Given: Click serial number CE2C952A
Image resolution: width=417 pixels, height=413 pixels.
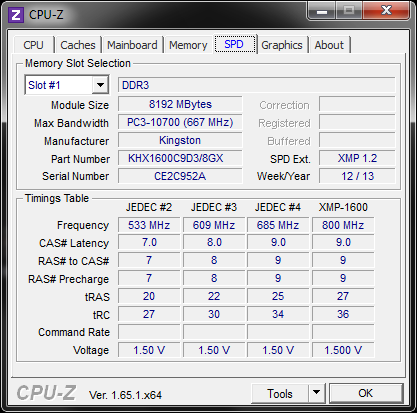Looking at the screenshot, I should click(180, 176).
